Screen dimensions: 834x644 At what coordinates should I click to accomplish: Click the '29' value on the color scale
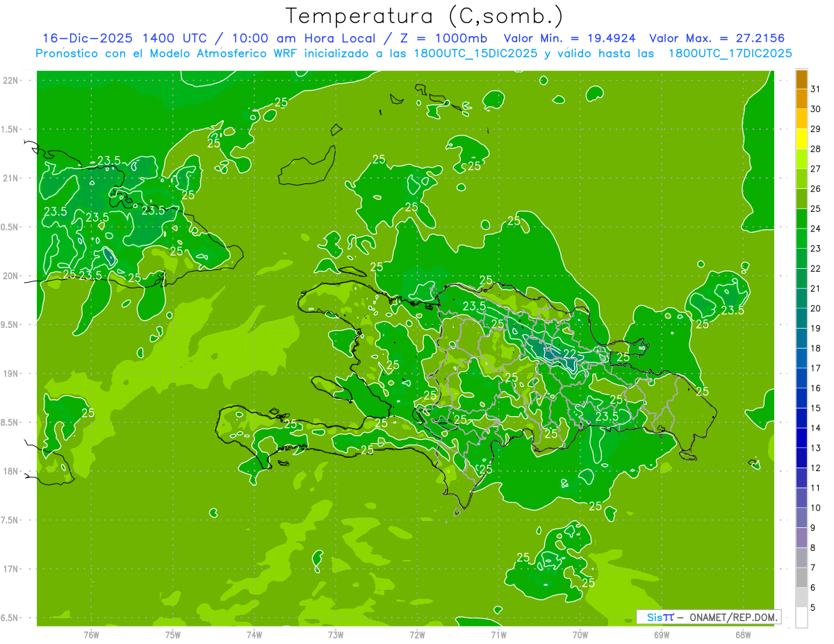816,129
